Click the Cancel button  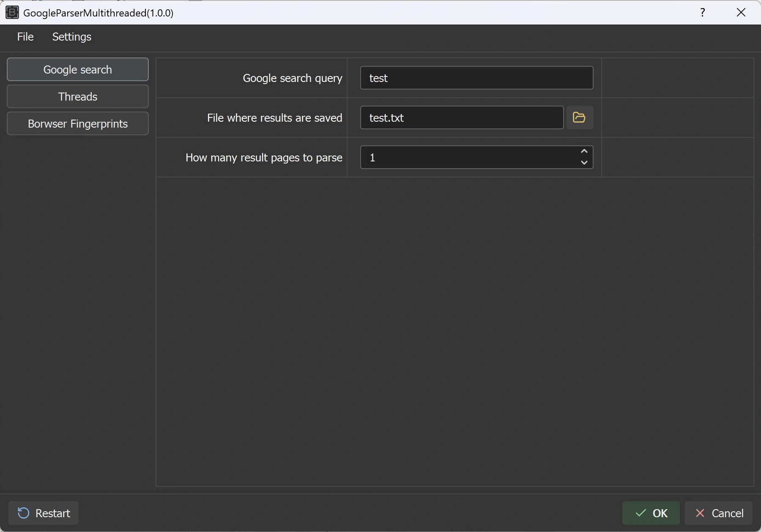tap(719, 513)
